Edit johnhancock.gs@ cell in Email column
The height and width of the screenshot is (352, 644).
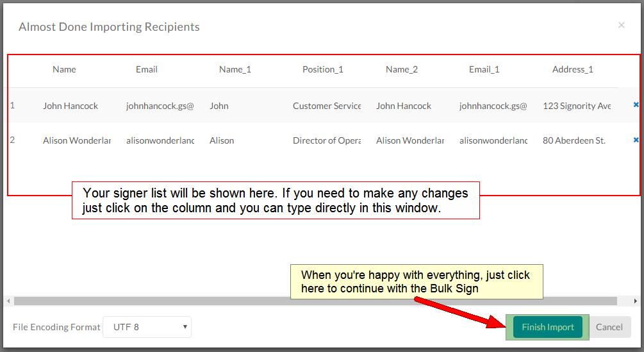tap(160, 106)
